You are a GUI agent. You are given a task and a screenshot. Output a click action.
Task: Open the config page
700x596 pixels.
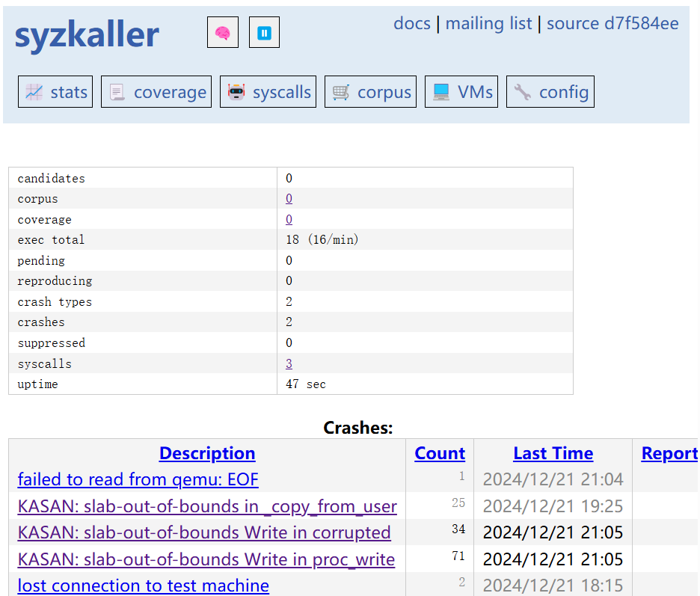click(x=550, y=91)
